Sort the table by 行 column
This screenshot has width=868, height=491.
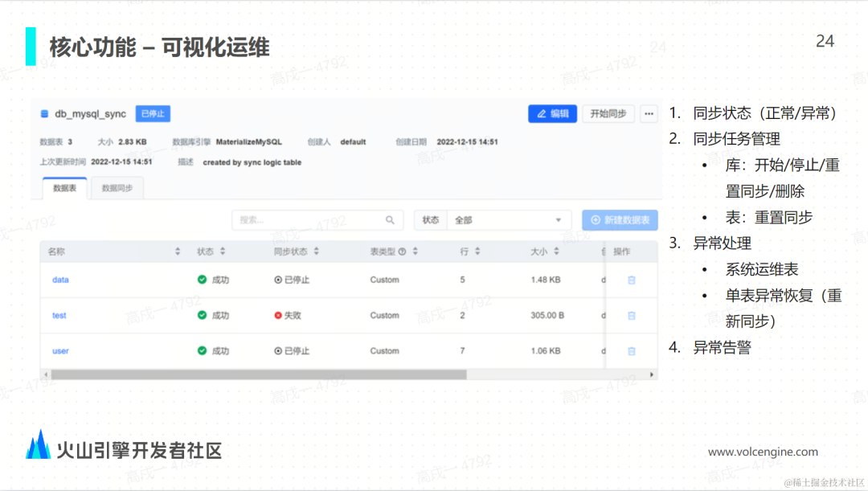pos(477,252)
